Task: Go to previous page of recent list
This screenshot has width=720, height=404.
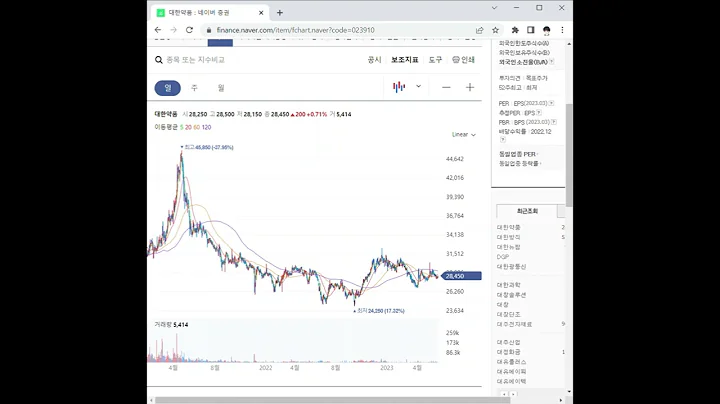Action: pos(504,394)
